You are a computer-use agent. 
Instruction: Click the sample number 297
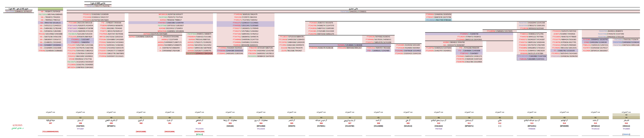tap(50, 123)
